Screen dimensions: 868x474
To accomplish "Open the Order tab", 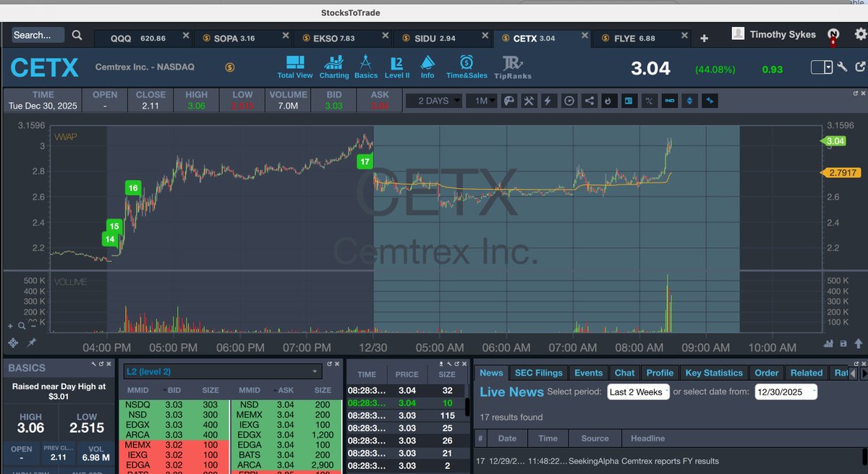I will click(x=767, y=373).
